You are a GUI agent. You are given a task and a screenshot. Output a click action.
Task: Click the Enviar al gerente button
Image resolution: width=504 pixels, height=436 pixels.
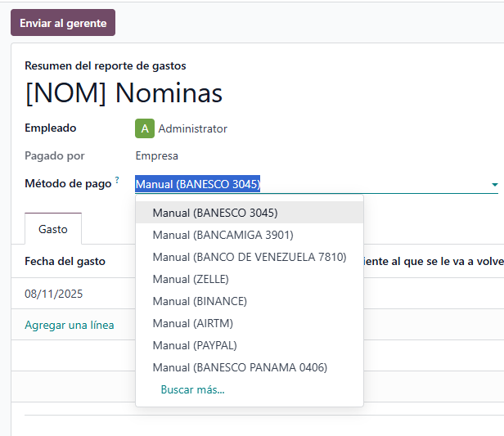click(x=63, y=22)
